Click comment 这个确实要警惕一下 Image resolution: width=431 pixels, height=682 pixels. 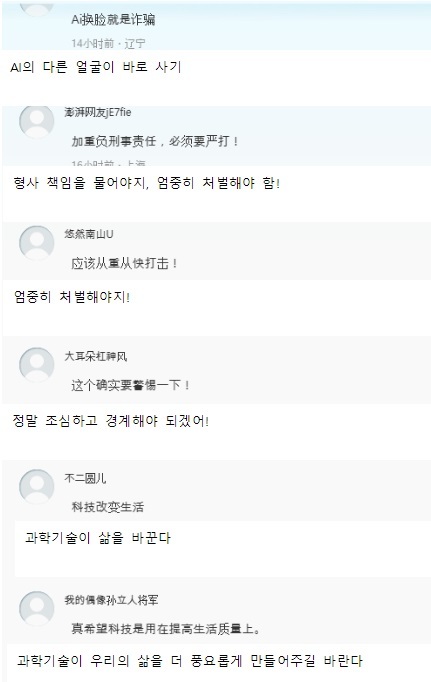[x=130, y=385]
